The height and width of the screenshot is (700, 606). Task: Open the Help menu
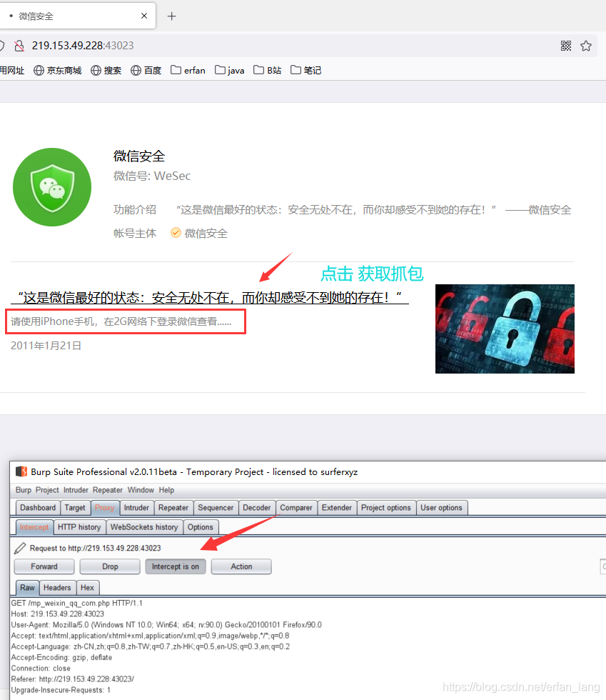pyautogui.click(x=166, y=490)
